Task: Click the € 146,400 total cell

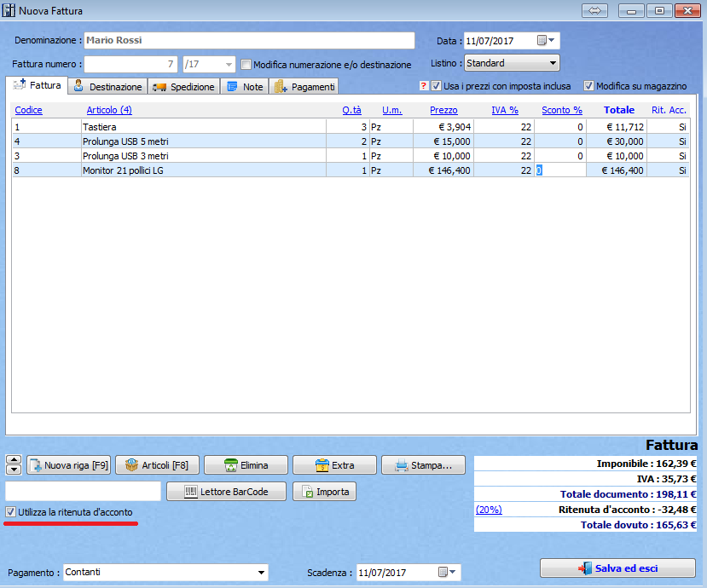Action: click(x=617, y=170)
